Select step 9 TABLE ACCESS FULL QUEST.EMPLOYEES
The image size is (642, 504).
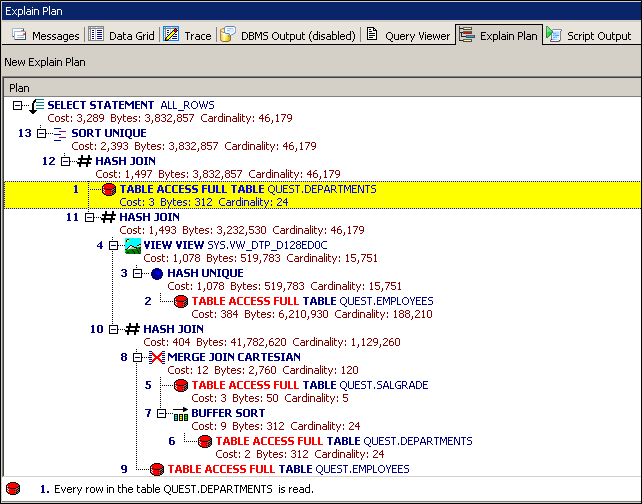(x=288, y=468)
